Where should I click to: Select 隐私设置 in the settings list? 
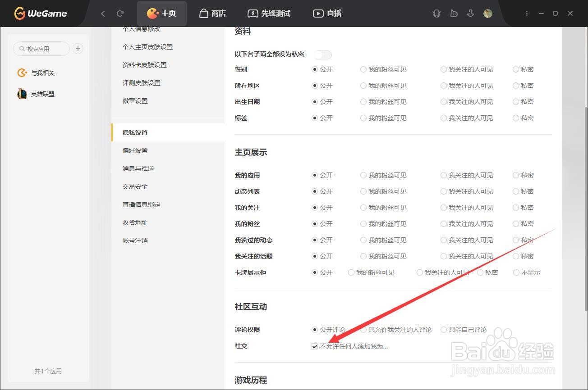168,132
